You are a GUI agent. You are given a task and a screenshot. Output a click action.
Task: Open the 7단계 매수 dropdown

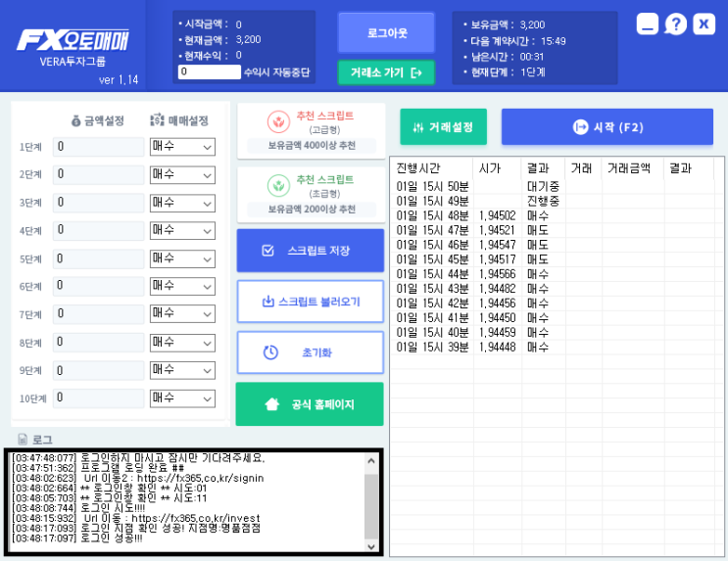click(x=182, y=313)
